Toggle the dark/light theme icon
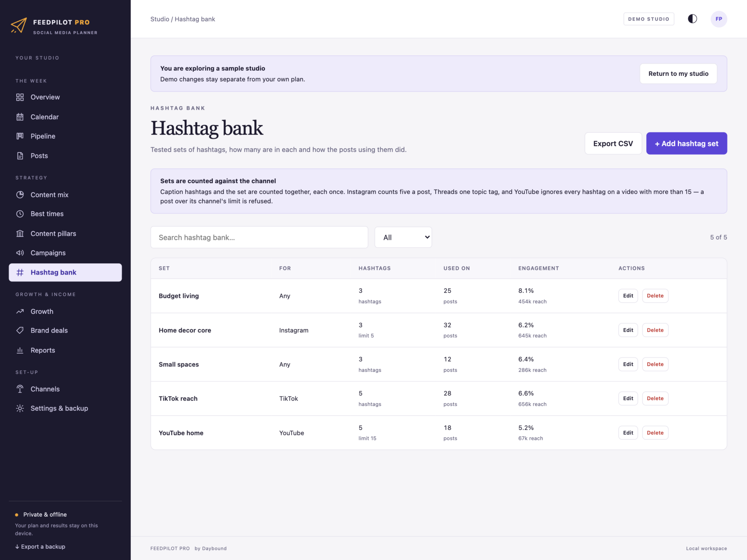Screen dimensions: 747x560 692,19
